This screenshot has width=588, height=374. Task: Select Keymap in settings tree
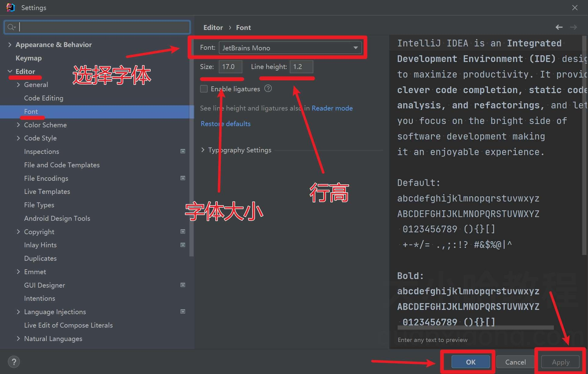[x=29, y=58]
